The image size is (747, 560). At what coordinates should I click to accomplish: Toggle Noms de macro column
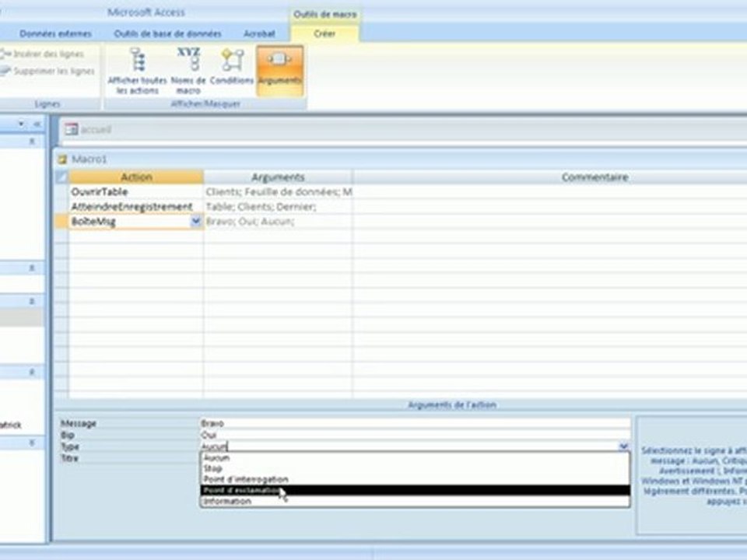pos(188,71)
